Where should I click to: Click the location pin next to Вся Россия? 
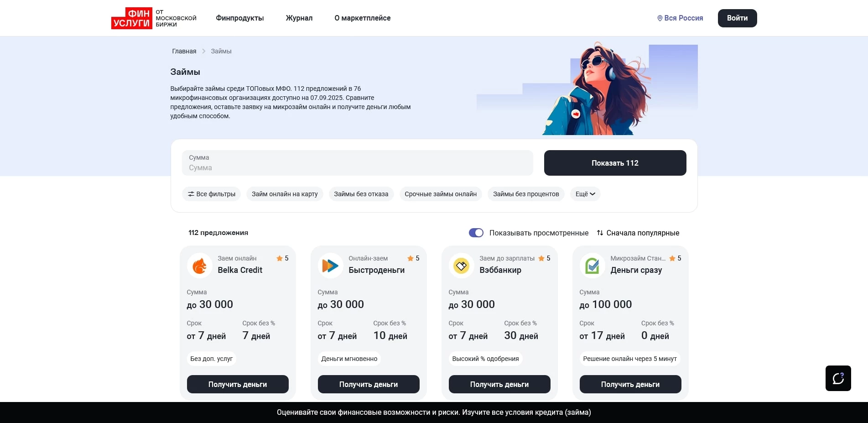pyautogui.click(x=659, y=18)
